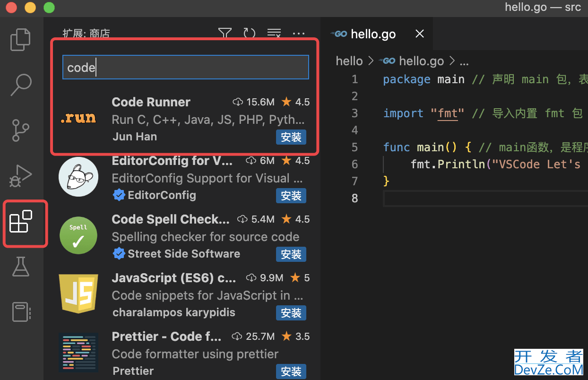Open the JavaScript (ES6) extension title
588x380 pixels.
pyautogui.click(x=174, y=278)
